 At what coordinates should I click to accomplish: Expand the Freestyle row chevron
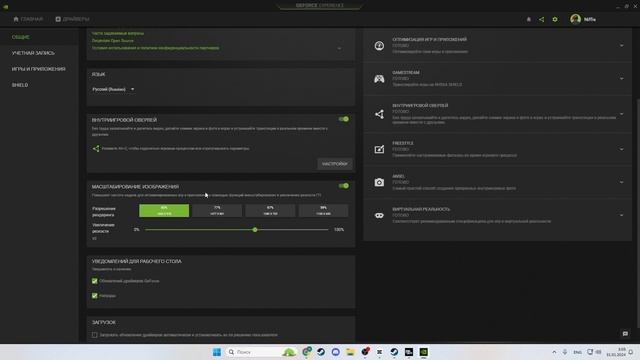point(622,149)
